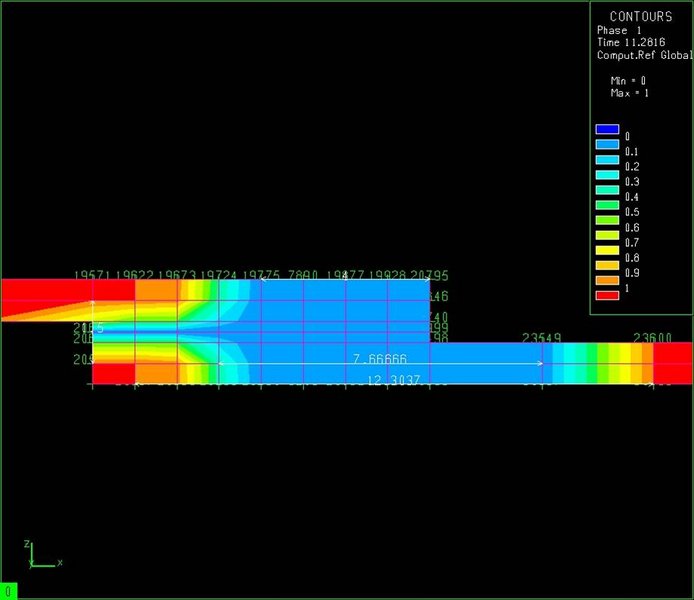Screen dimensions: 694x600
Task: Click the 0.8 legend level label
Action: pos(632,258)
